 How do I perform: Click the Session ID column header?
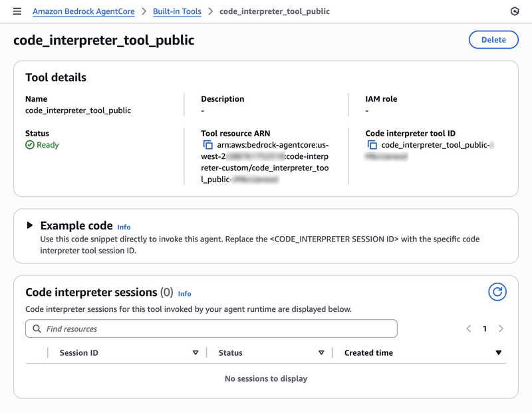tap(78, 353)
